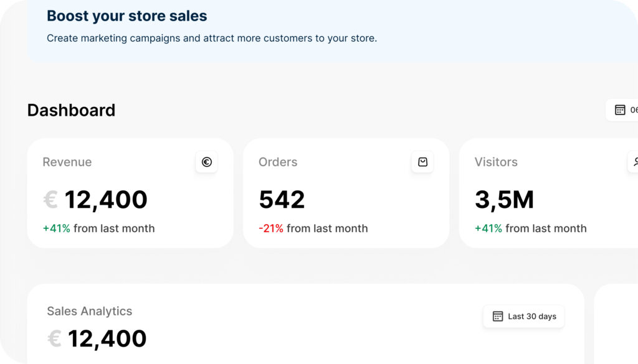Viewport: 638px width, 364px height.
Task: Click the 3,5M visitors figure
Action: point(504,200)
